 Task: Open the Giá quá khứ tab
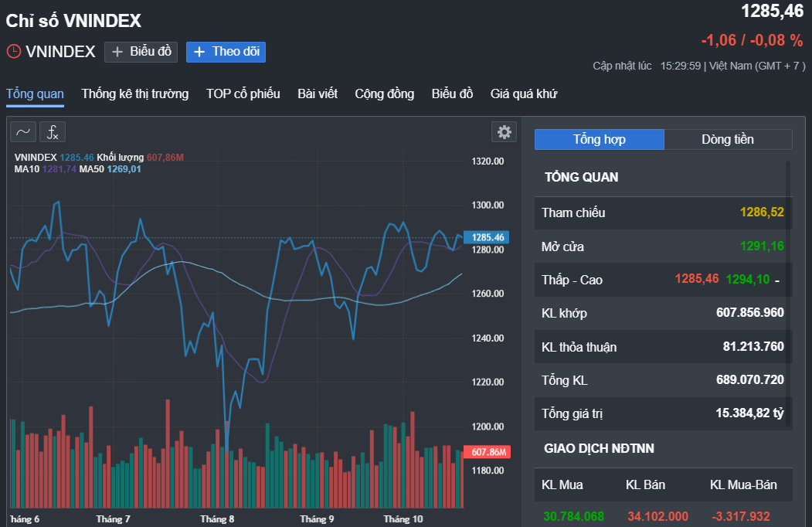pos(524,94)
